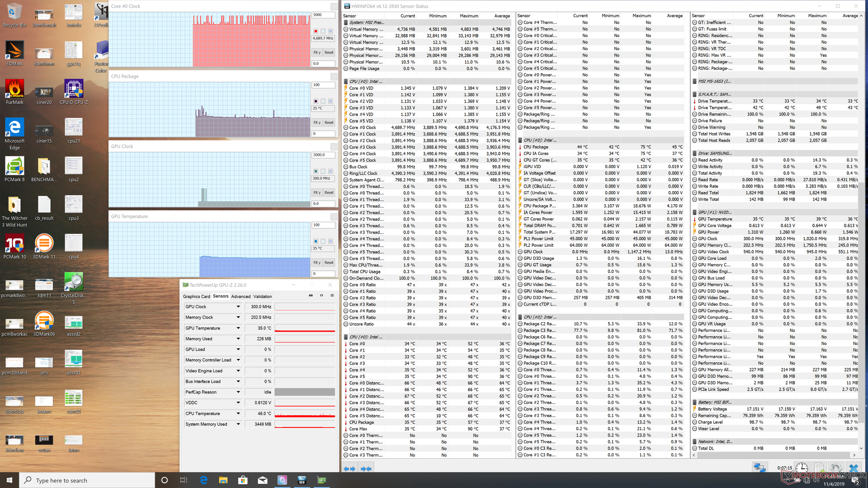The height and width of the screenshot is (488, 868).
Task: Click Fit y in GPU Temperature graph
Action: (x=317, y=263)
